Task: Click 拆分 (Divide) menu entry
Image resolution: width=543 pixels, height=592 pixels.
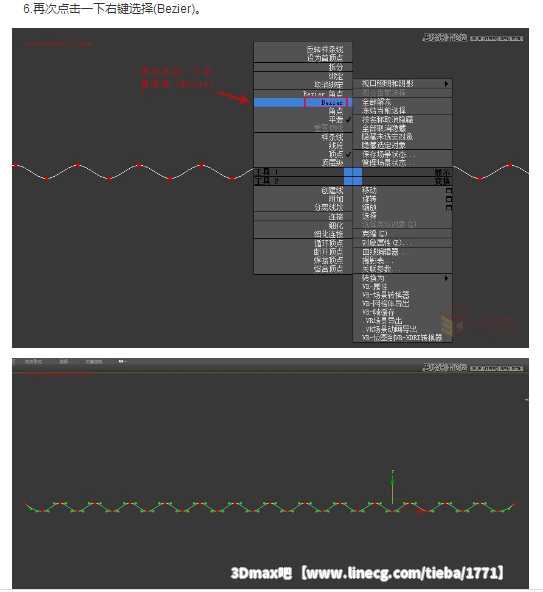Action: pos(336,67)
